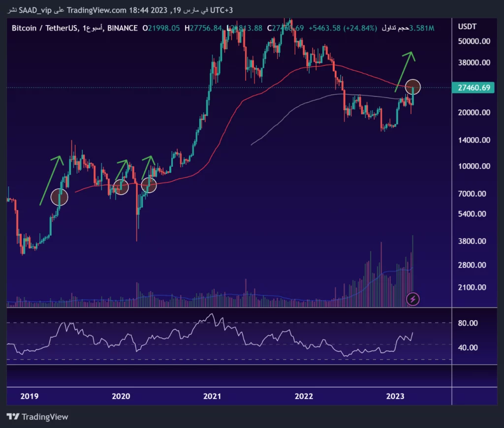Select the leftmost highlighted circle in 2019

pyautogui.click(x=59, y=197)
